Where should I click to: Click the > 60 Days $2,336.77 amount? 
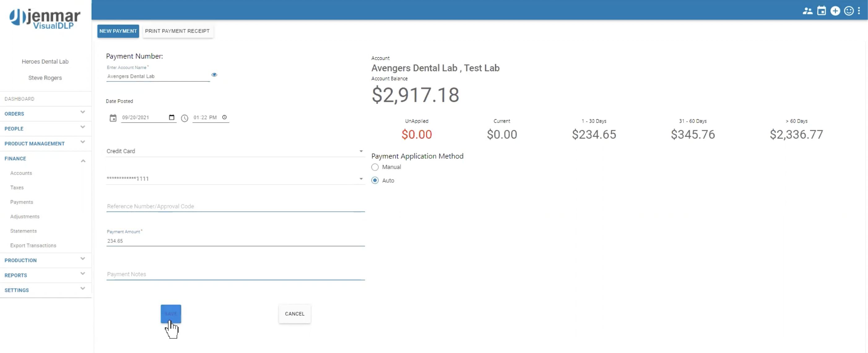[x=796, y=134]
